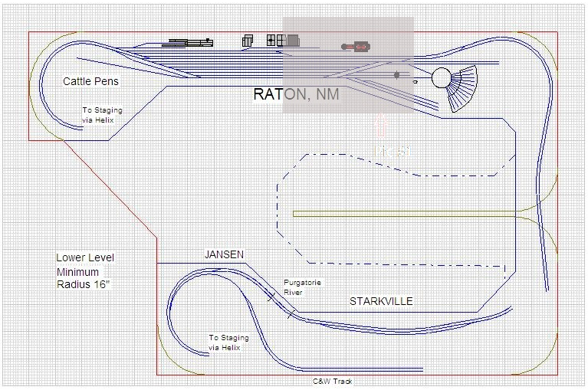Viewport: 588px width, 390px height.
Task: Click the turntable circle in Raton yard
Action: pyautogui.click(x=442, y=77)
